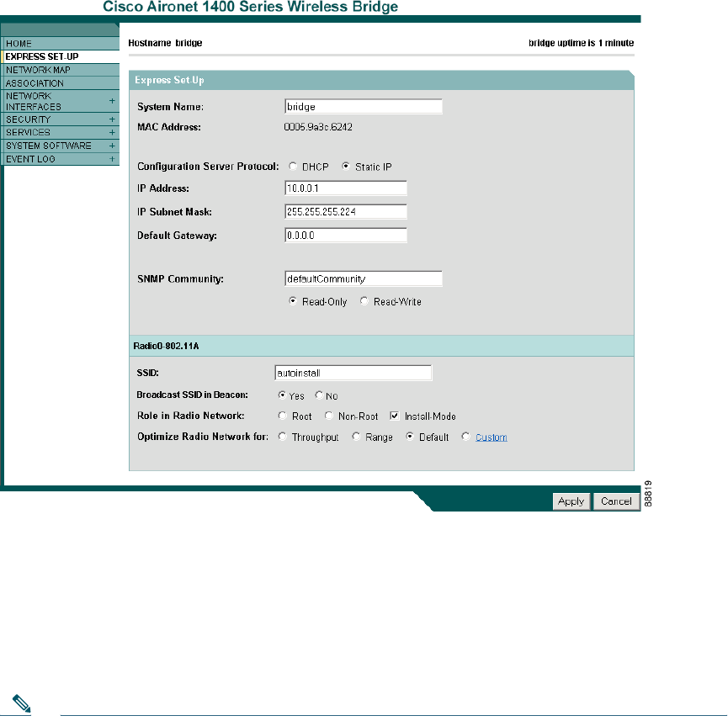Click the Cancel button
The height and width of the screenshot is (721, 728).
[x=616, y=501]
